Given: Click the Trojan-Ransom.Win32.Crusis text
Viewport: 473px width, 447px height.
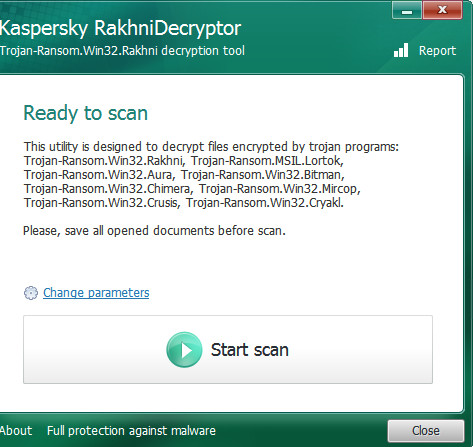Looking at the screenshot, I should (x=102, y=203).
